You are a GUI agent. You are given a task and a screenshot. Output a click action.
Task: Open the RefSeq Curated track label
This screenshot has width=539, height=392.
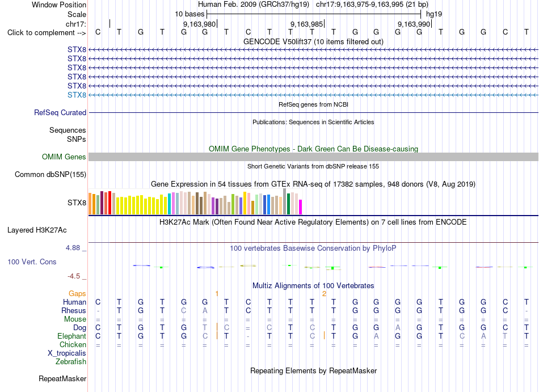(60, 113)
